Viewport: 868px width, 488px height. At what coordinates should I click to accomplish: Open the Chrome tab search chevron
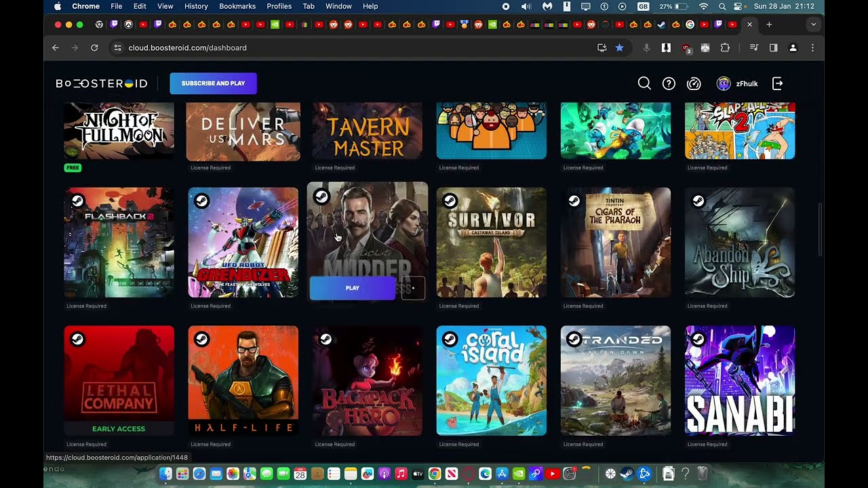813,24
